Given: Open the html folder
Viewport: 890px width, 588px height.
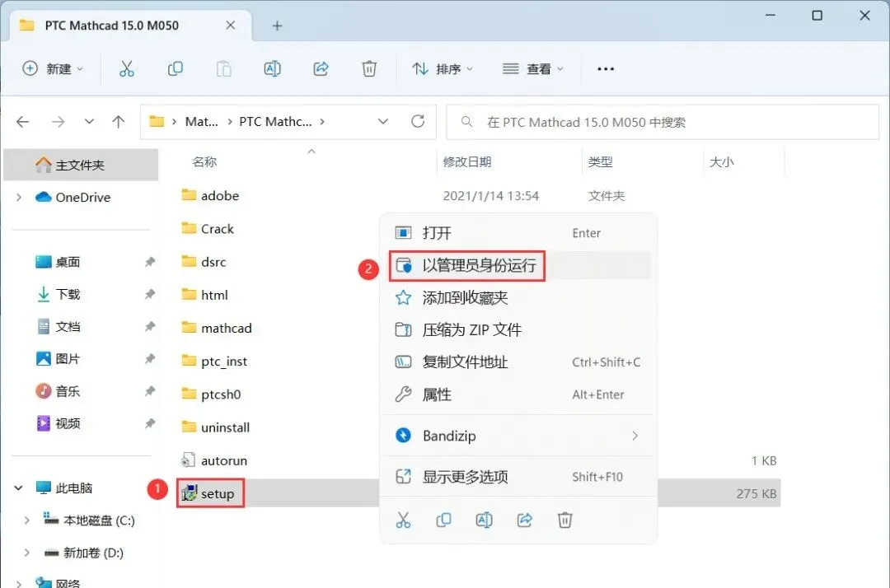Looking at the screenshot, I should coord(205,295).
